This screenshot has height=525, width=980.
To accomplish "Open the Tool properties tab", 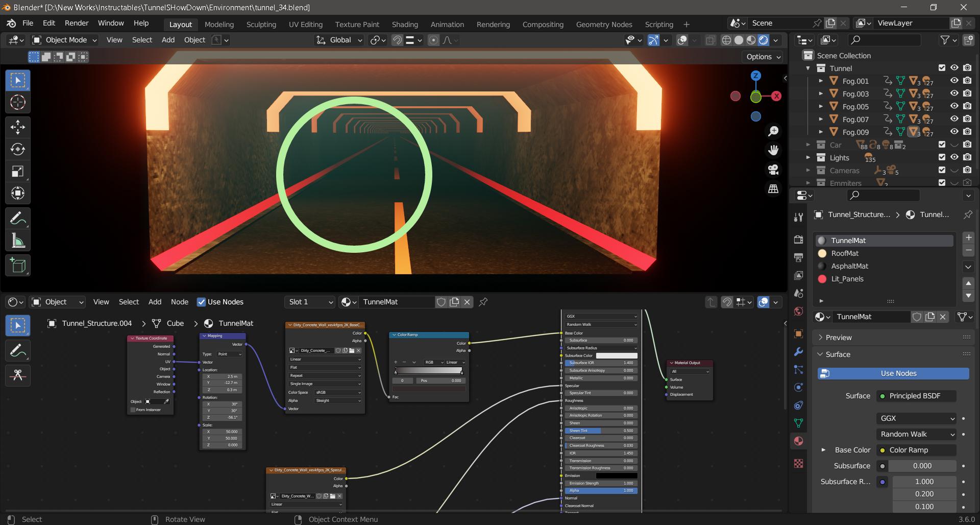I will tap(799, 218).
